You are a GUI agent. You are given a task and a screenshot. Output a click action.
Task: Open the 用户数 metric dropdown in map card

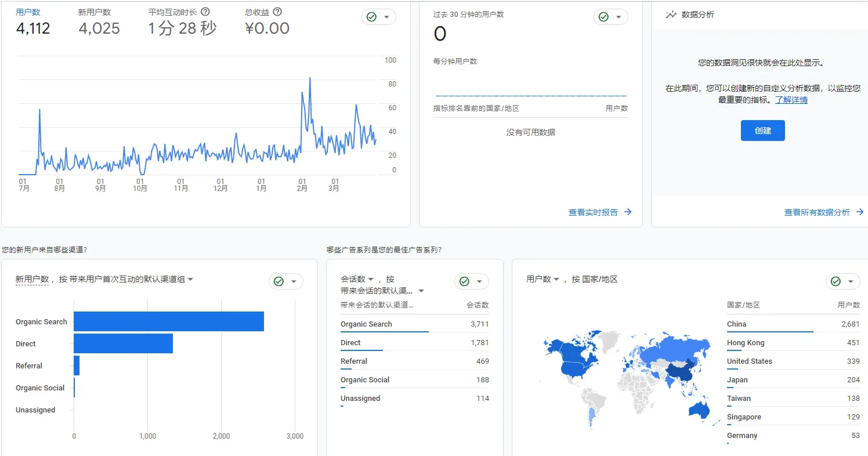pos(556,279)
